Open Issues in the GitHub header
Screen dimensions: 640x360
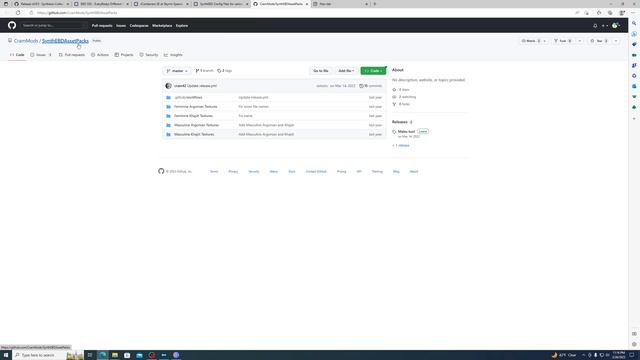pyautogui.click(x=121, y=26)
